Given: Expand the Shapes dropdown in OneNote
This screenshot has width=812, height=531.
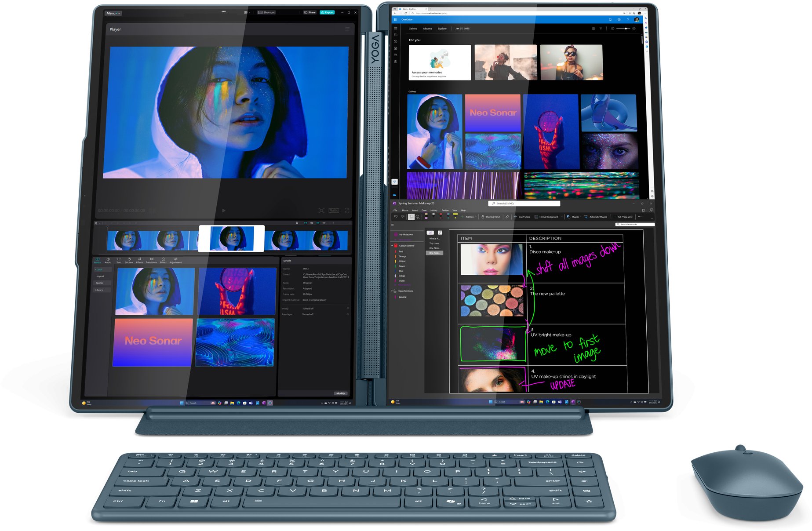Looking at the screenshot, I should 575,217.
